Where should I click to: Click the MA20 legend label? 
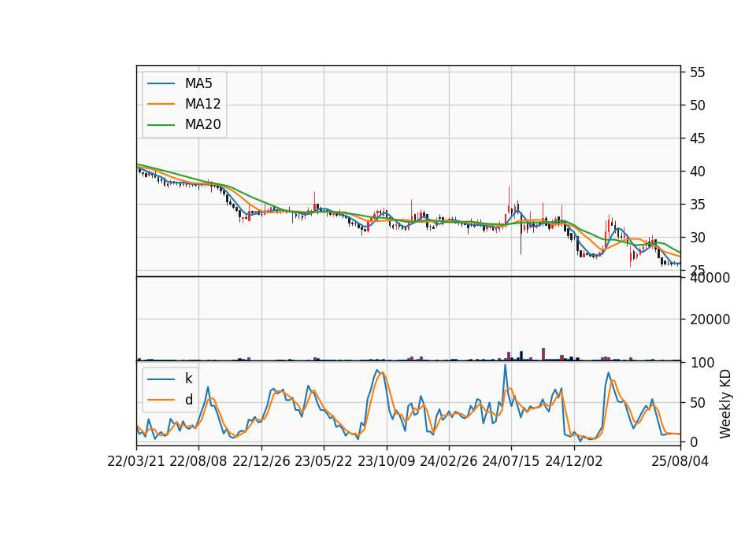click(x=202, y=124)
